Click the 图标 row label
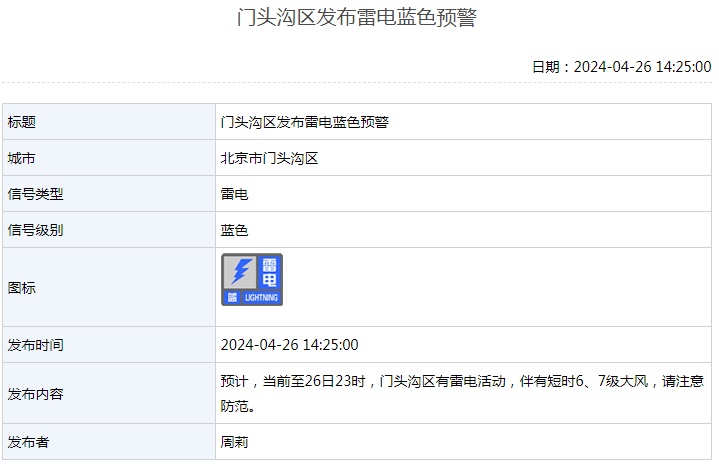Viewport: 719px width, 470px height. coord(22,287)
